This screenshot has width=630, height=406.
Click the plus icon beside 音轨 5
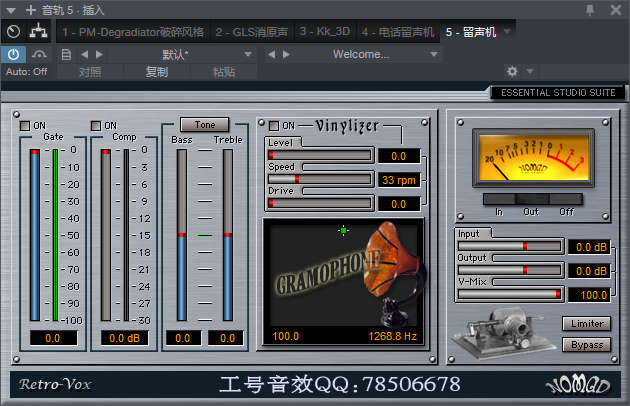31,10
